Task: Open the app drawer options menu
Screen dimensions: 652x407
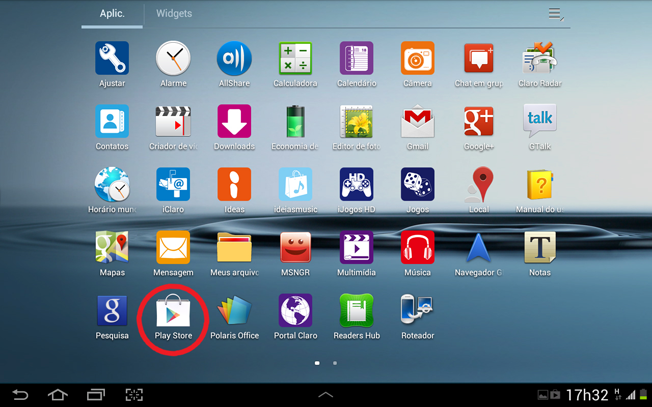Action: coord(556,14)
